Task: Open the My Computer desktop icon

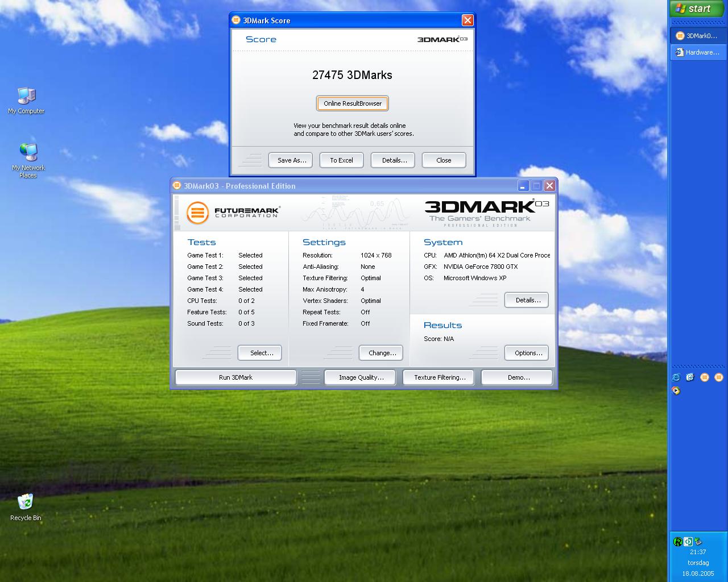Action: tap(26, 101)
